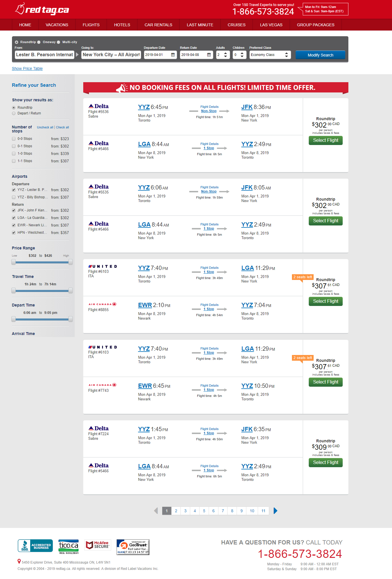392x579 pixels.
Task: Click the Price Range high slider handle
Action: 70,262
